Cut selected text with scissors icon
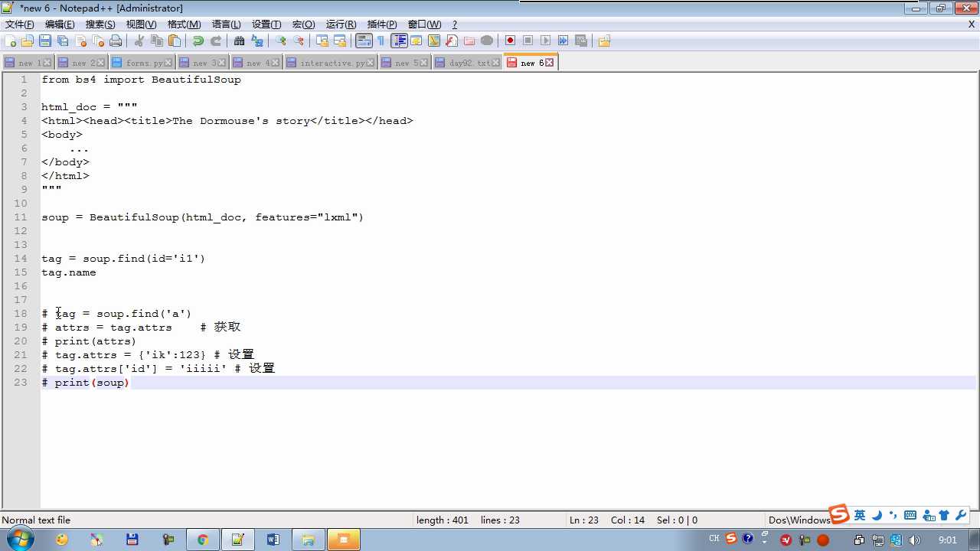This screenshot has width=980, height=551. pyautogui.click(x=139, y=41)
